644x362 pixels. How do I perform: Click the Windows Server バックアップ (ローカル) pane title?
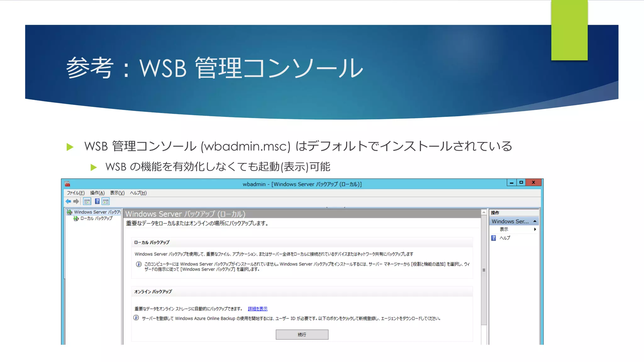tap(185, 214)
